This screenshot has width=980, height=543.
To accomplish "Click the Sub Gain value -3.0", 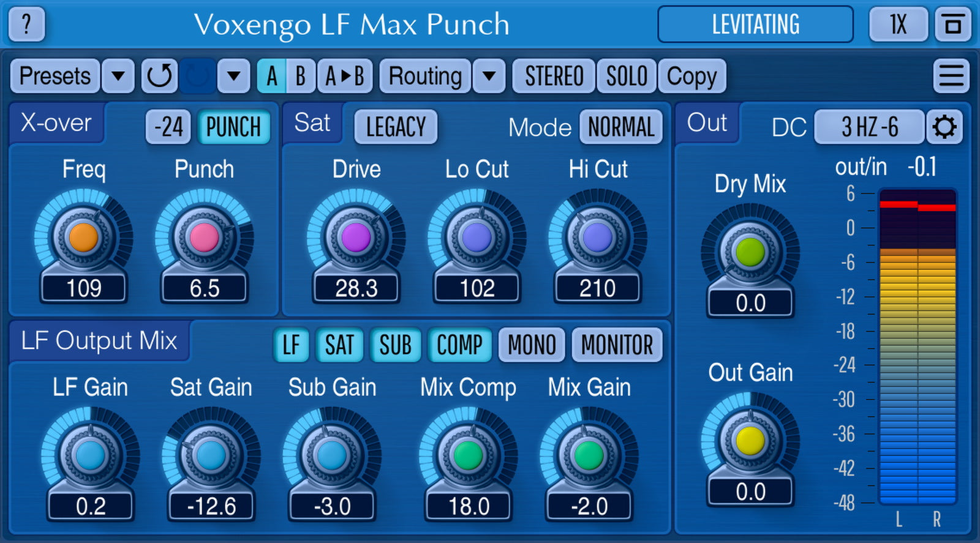I will click(x=332, y=506).
